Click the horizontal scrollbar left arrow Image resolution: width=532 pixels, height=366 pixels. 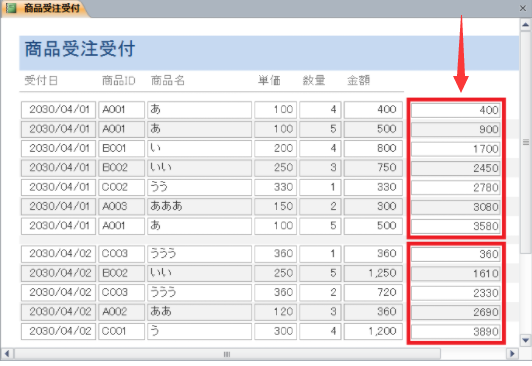tap(7, 354)
